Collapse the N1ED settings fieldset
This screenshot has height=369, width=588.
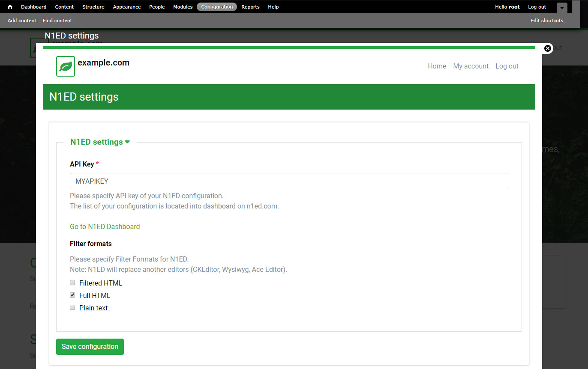100,142
